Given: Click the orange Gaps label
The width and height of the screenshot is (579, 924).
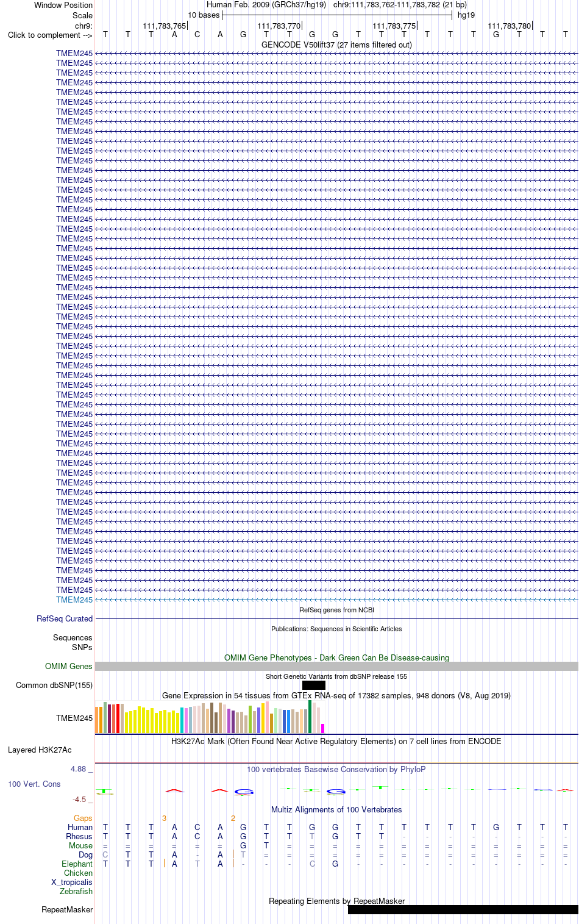Looking at the screenshot, I should click(x=83, y=818).
